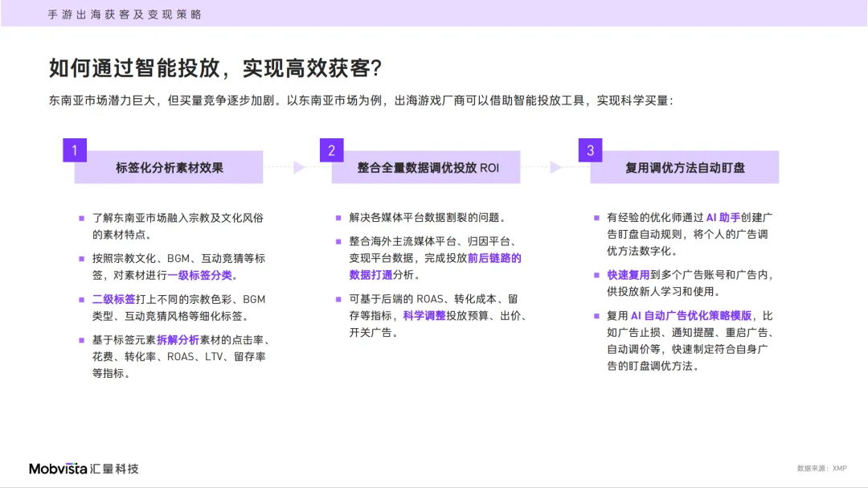The height and width of the screenshot is (488, 868).
Task: Click the purple number 2 badge
Action: coord(331,150)
